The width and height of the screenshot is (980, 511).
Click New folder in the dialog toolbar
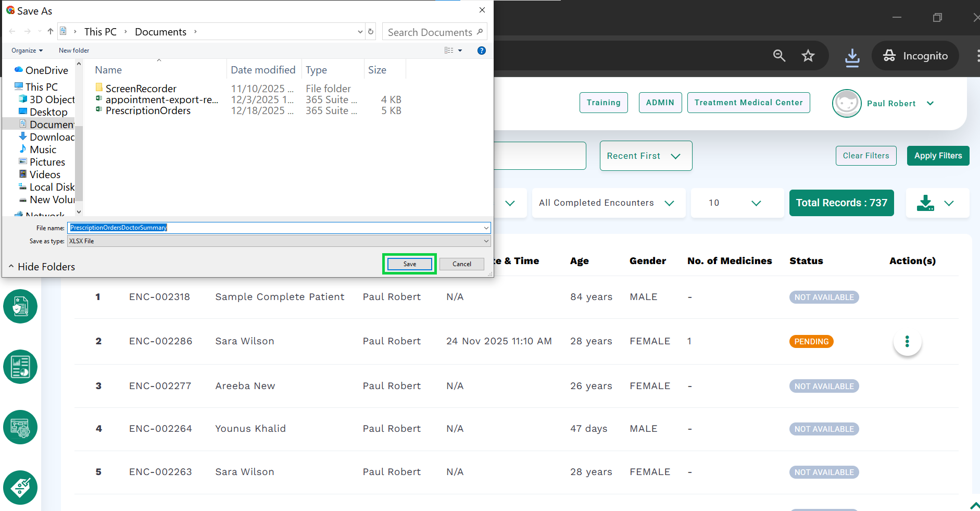tap(74, 51)
